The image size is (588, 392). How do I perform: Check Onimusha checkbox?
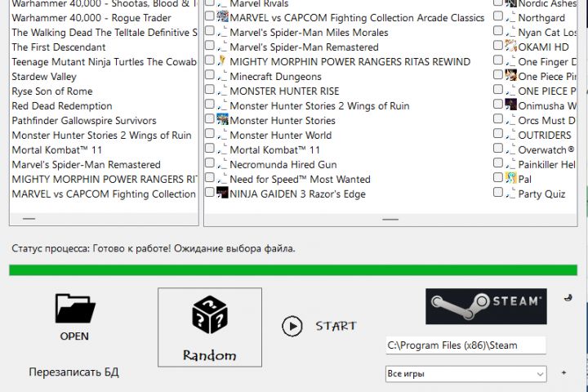pyautogui.click(x=498, y=104)
